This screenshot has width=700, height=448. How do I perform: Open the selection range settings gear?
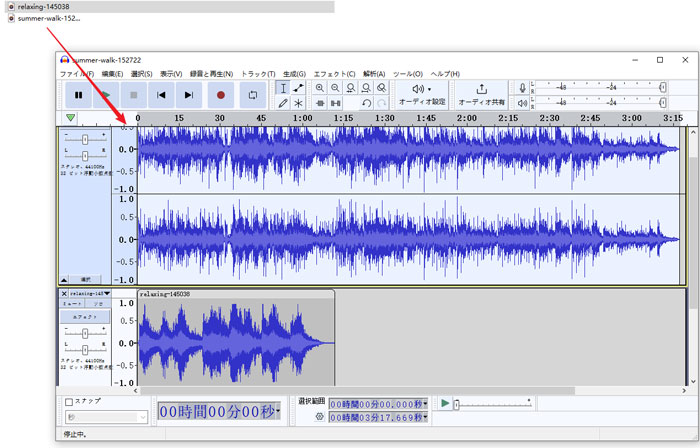tap(319, 415)
